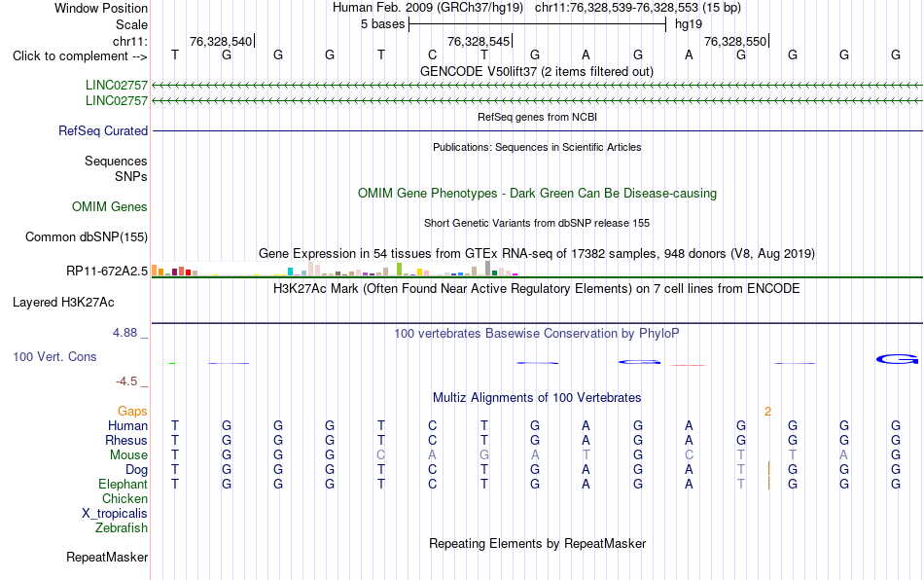
Task: Open the H3K27Ac Mark ENCODE track title
Action: 537,289
